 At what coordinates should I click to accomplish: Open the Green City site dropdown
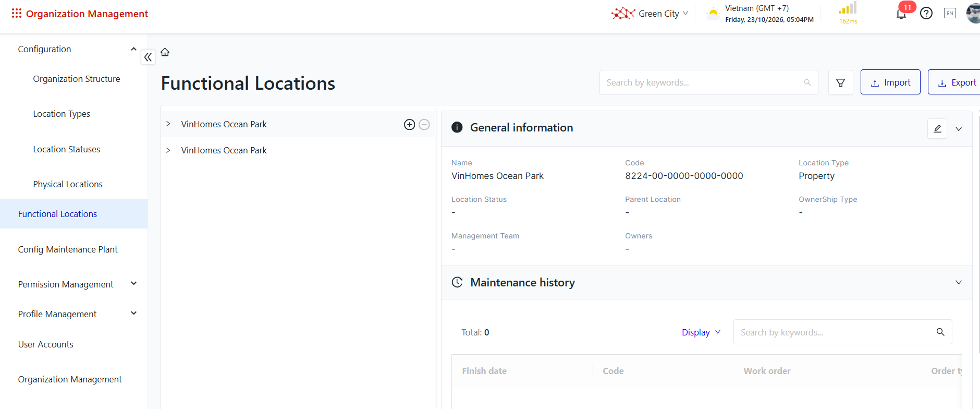[x=663, y=14]
